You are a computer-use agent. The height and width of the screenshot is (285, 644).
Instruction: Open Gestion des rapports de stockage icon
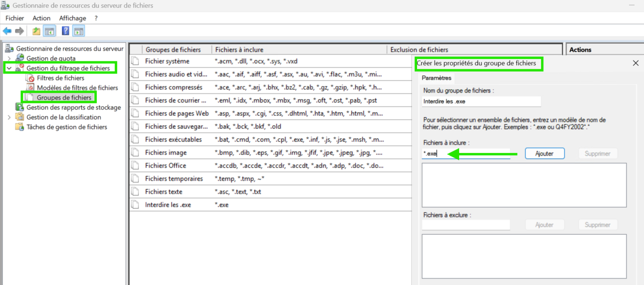pos(20,107)
